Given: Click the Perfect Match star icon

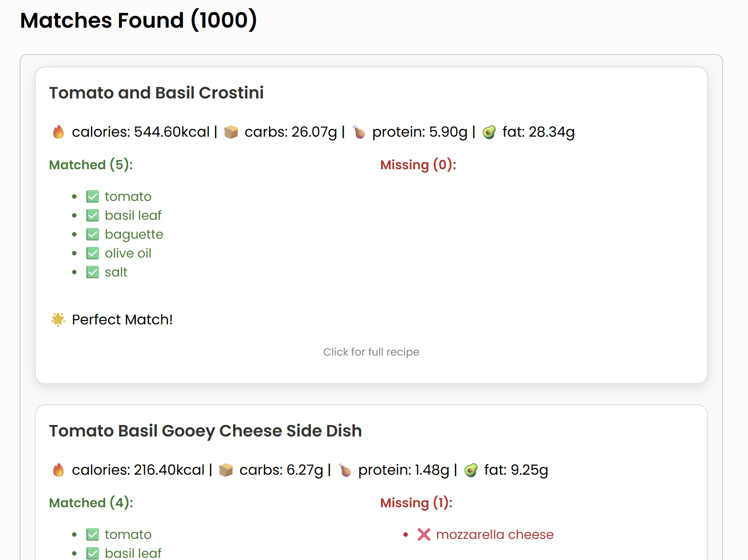Looking at the screenshot, I should point(58,320).
